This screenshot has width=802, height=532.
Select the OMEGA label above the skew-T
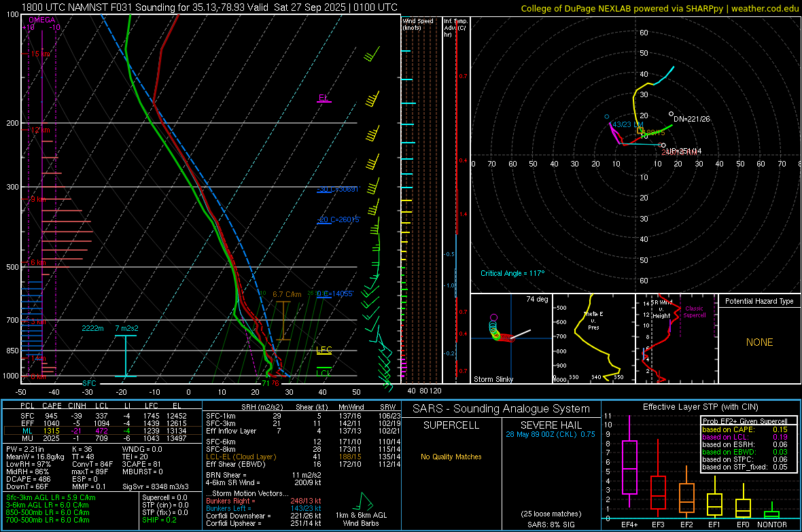click(41, 20)
